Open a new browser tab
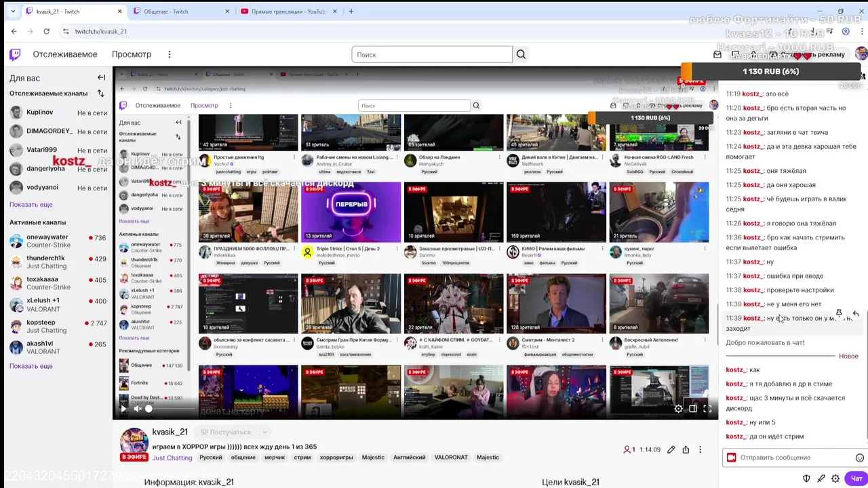The width and height of the screenshot is (868, 488). 351,12
